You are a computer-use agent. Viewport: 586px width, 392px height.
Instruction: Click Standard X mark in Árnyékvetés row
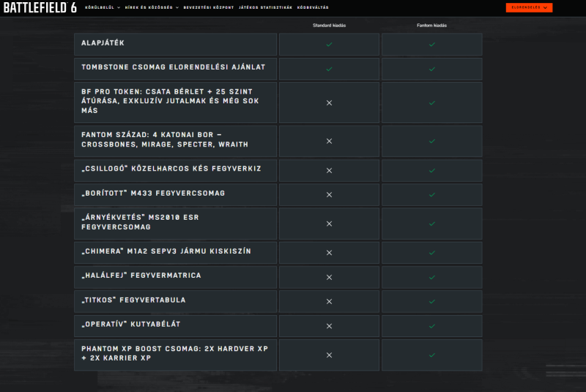coord(329,223)
